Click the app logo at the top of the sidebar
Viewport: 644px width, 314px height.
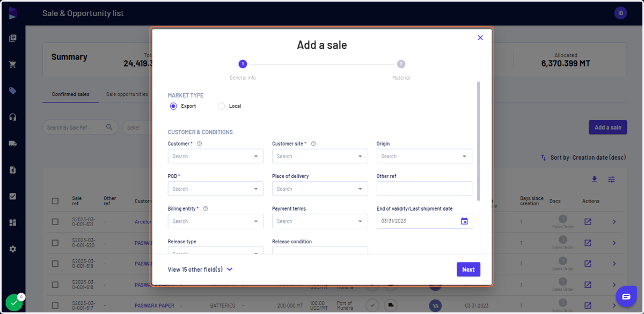[13, 13]
